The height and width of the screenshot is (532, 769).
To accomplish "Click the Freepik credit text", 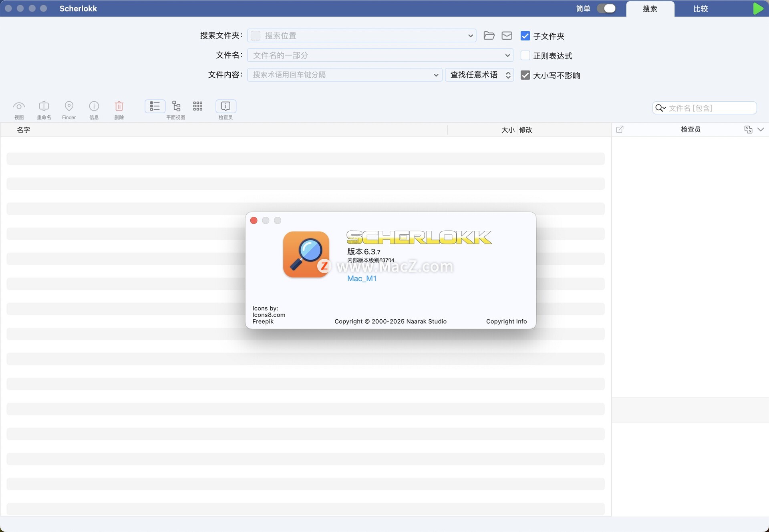I will (263, 321).
